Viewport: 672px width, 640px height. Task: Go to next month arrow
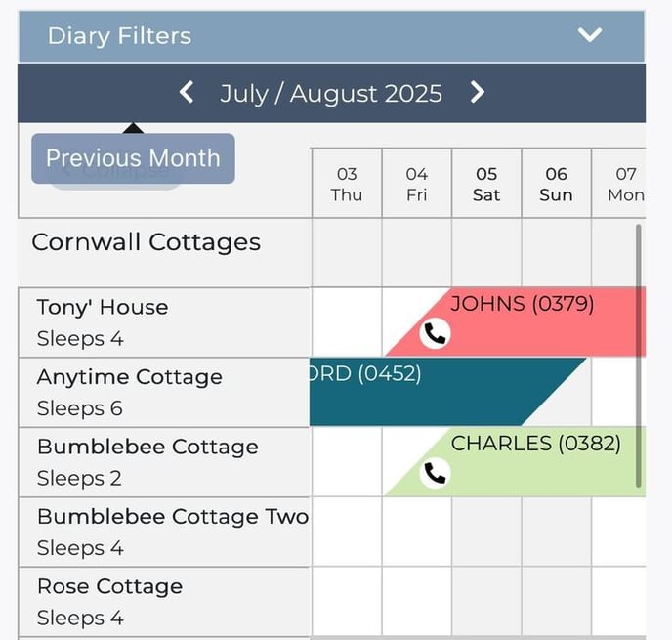[x=478, y=93]
